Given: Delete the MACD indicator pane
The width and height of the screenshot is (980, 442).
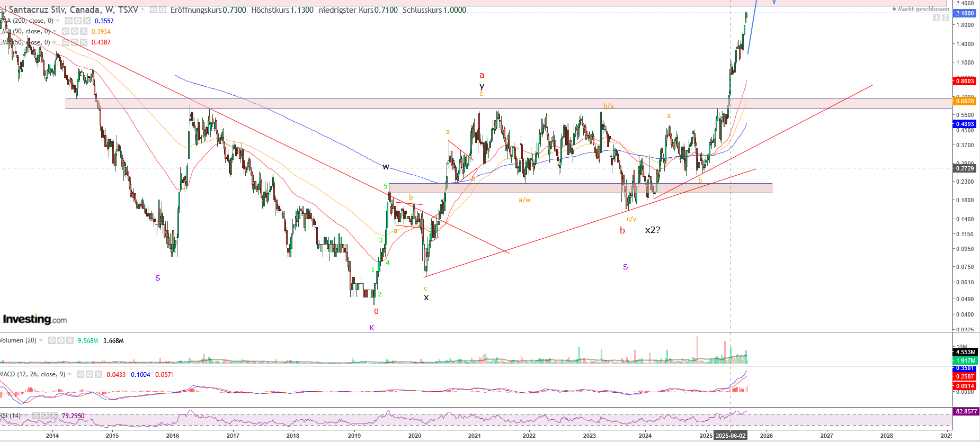Looking at the screenshot, I should (99, 374).
